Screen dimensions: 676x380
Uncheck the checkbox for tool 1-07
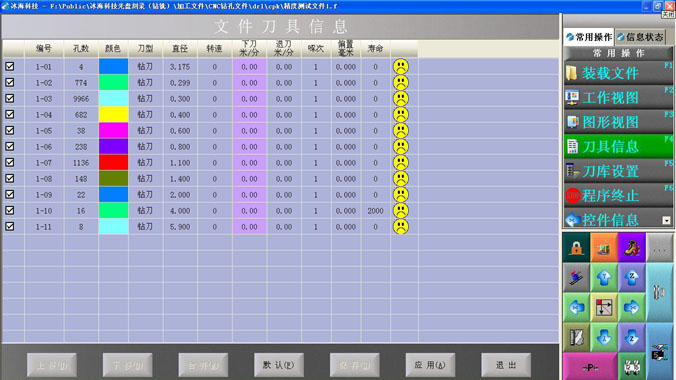[x=9, y=162]
